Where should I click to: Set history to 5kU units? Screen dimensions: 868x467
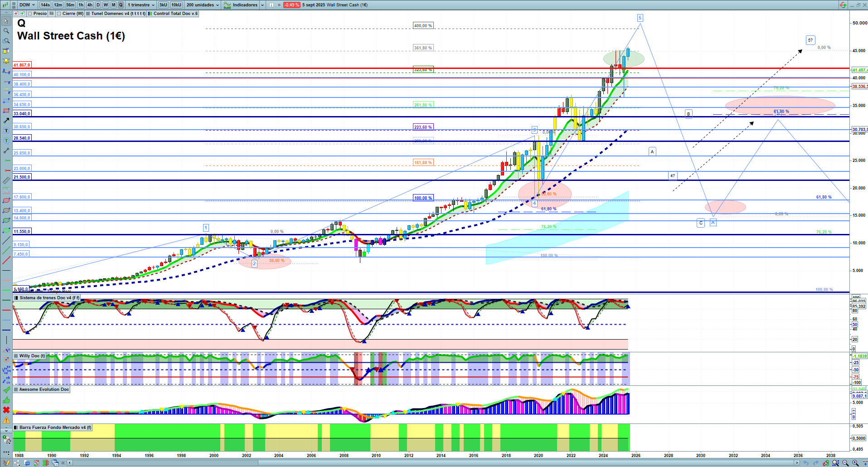pos(163,5)
